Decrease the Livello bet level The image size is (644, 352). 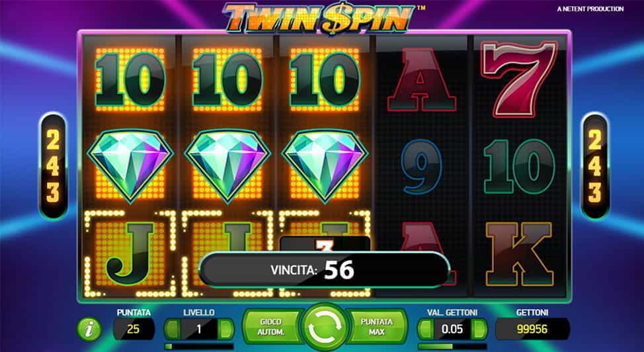coord(173,329)
